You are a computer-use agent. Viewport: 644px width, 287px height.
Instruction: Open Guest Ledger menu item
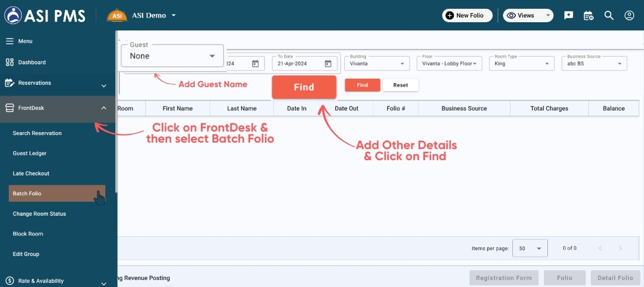click(29, 153)
